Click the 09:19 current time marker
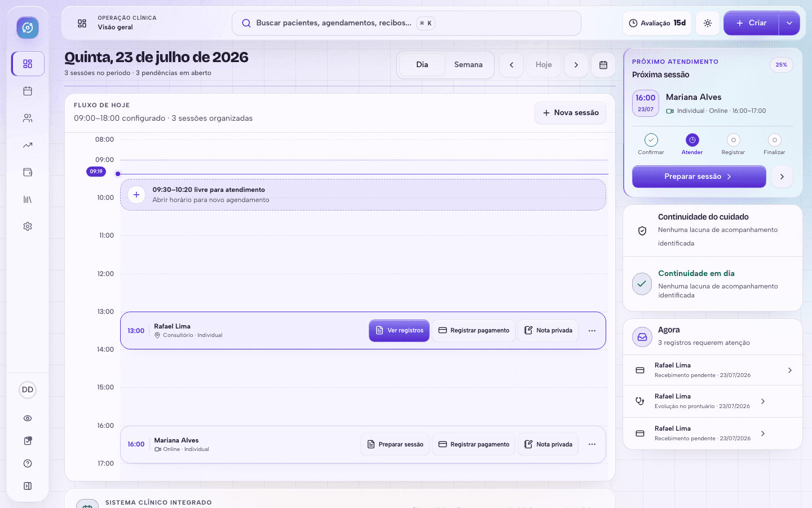Screen dimensions: 812x508 tap(96, 172)
